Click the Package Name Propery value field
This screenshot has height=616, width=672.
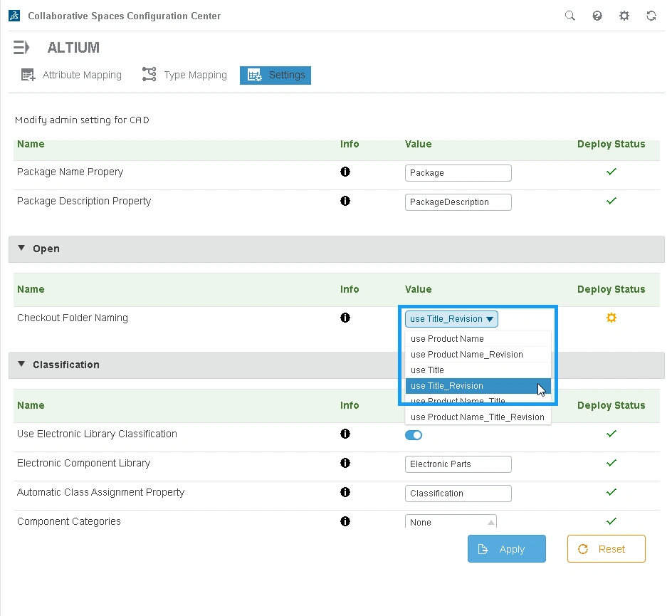pyautogui.click(x=458, y=173)
